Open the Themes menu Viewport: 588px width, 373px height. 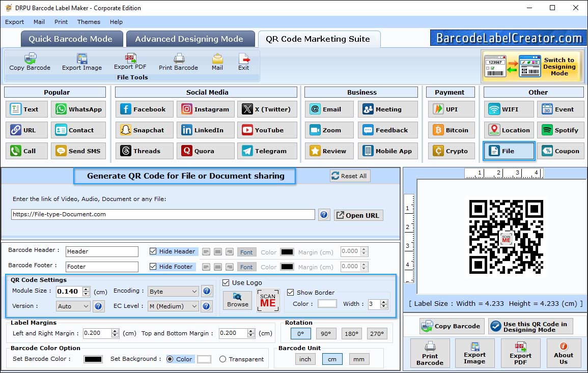(x=89, y=22)
